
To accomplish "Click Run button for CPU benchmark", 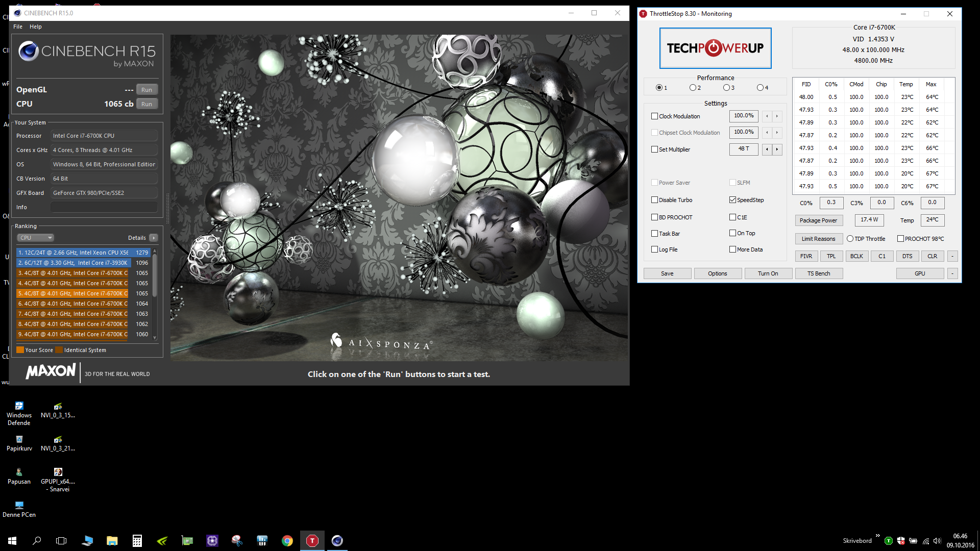I will point(146,104).
